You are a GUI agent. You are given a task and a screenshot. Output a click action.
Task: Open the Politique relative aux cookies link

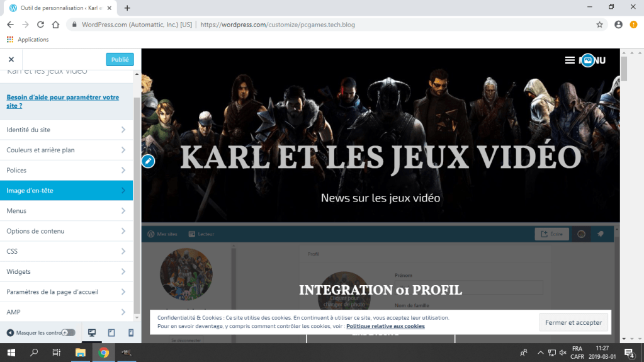(x=385, y=326)
